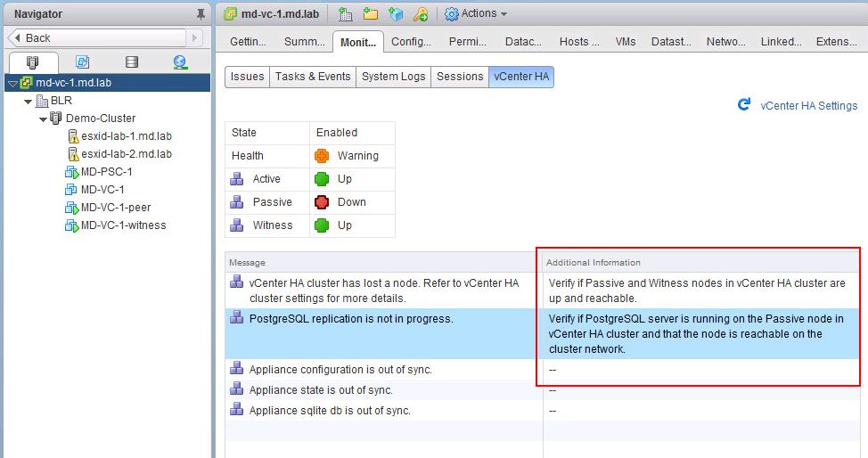Switch to the Tasks & Events sub-tab
Screen dimensions: 868x458
pyautogui.click(x=313, y=77)
